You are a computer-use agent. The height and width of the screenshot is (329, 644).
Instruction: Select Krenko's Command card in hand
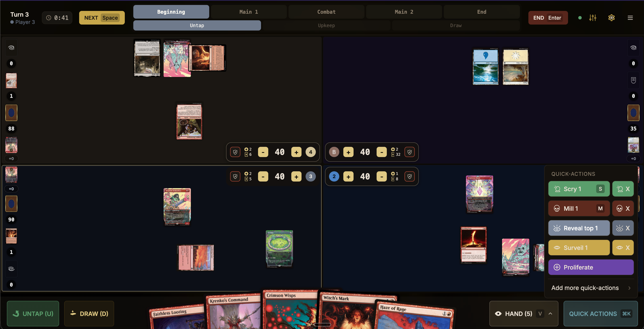[x=233, y=312]
